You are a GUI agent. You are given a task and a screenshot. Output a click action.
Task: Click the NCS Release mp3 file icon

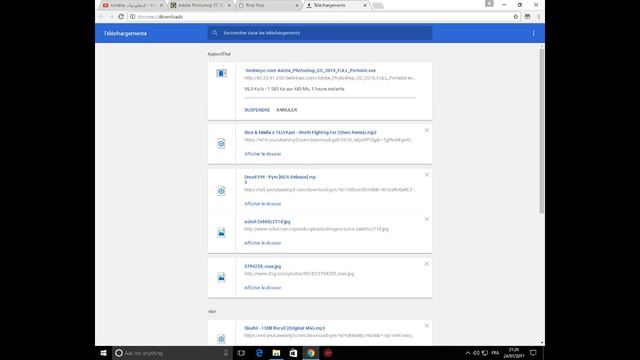[221, 191]
